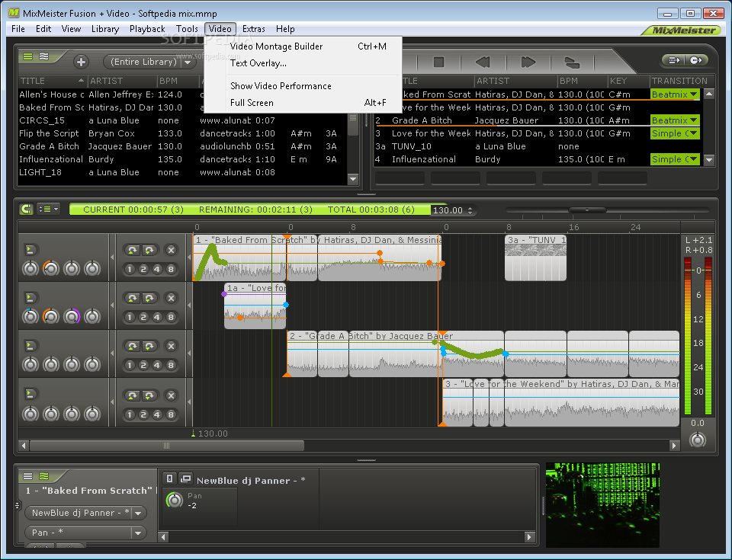Click the overlap transition icon after fast-forward
The image size is (732, 560).
click(x=572, y=62)
